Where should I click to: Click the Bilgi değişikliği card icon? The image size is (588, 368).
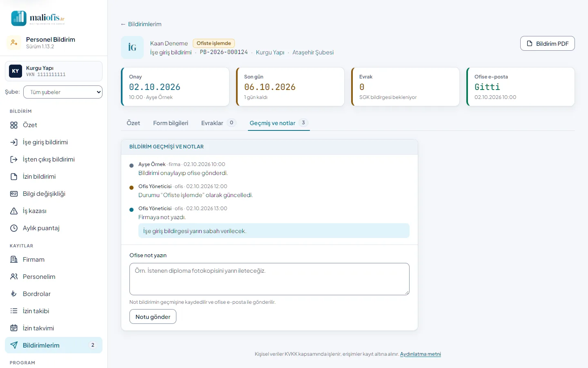14,194
